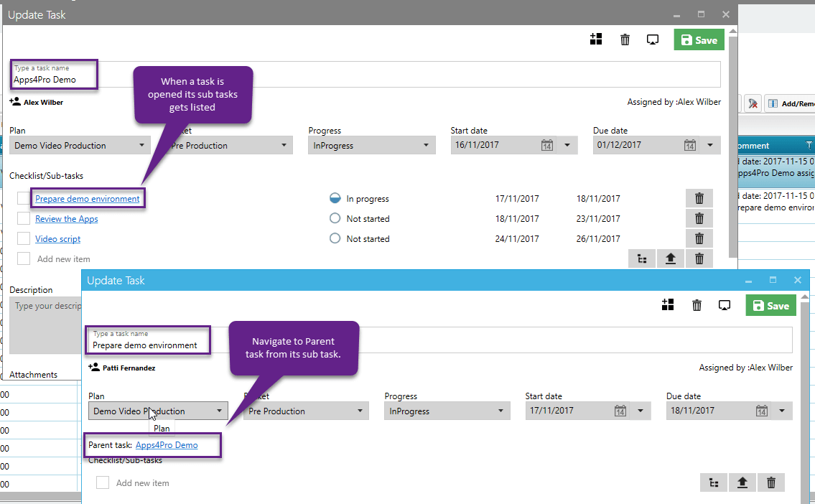This screenshot has height=504, width=815.
Task: Click the grid-add icon in the front Update Task window
Action: [x=667, y=305]
